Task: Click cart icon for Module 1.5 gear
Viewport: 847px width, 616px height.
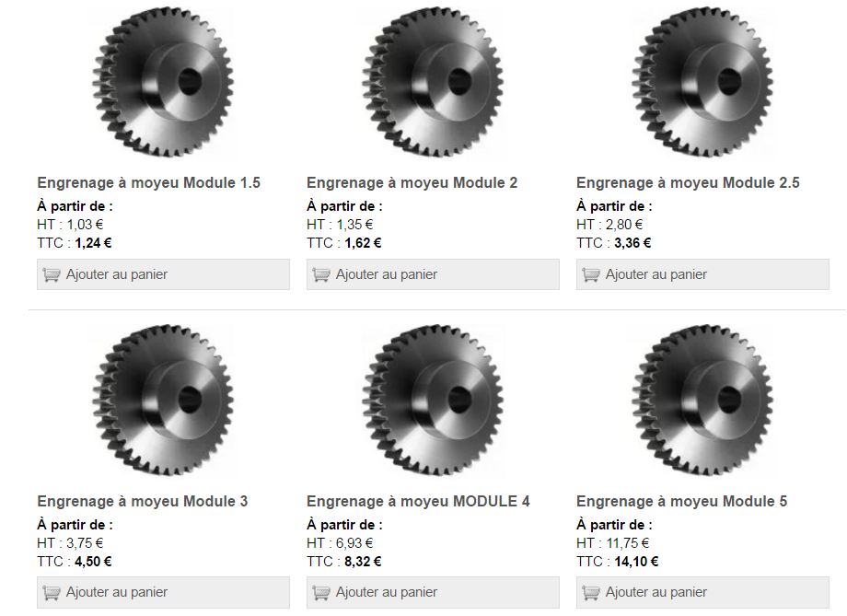Action: pos(52,275)
